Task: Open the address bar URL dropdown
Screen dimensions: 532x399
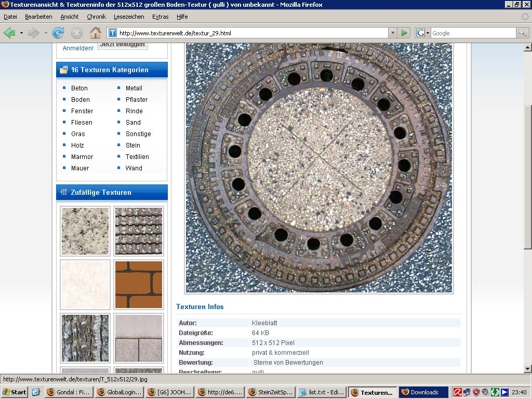Action: coord(393,32)
